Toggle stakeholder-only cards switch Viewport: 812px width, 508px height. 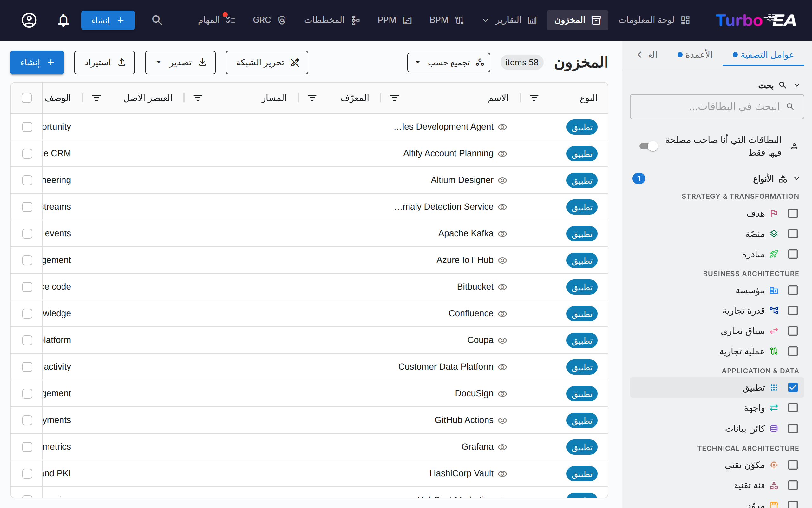[x=648, y=146]
